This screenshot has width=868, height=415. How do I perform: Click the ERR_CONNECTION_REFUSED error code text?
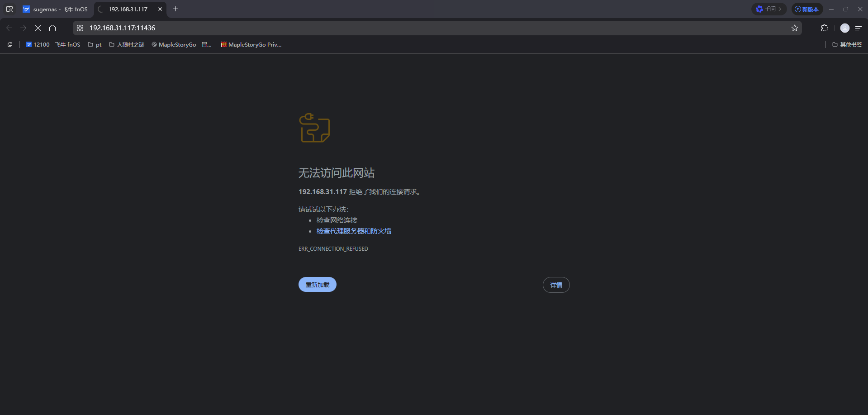click(x=333, y=249)
